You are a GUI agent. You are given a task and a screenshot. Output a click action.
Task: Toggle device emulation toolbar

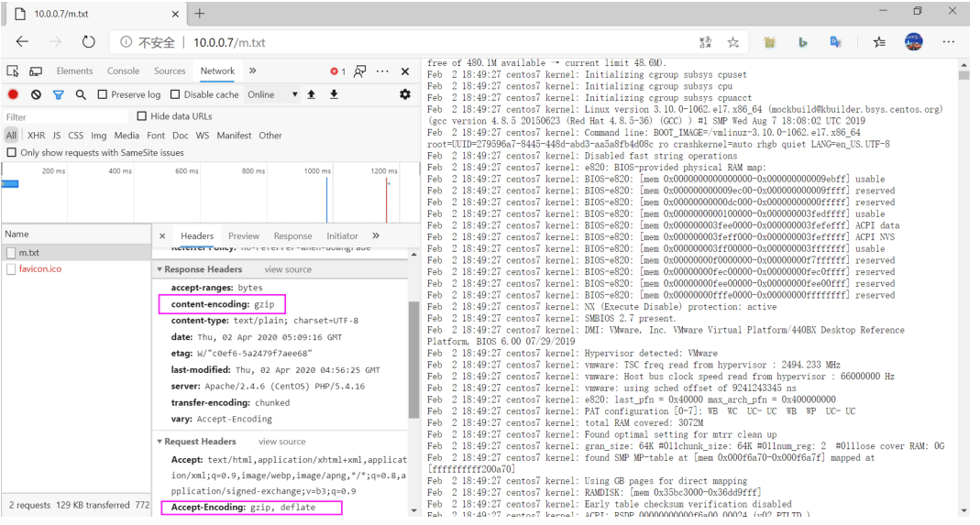pyautogui.click(x=36, y=71)
